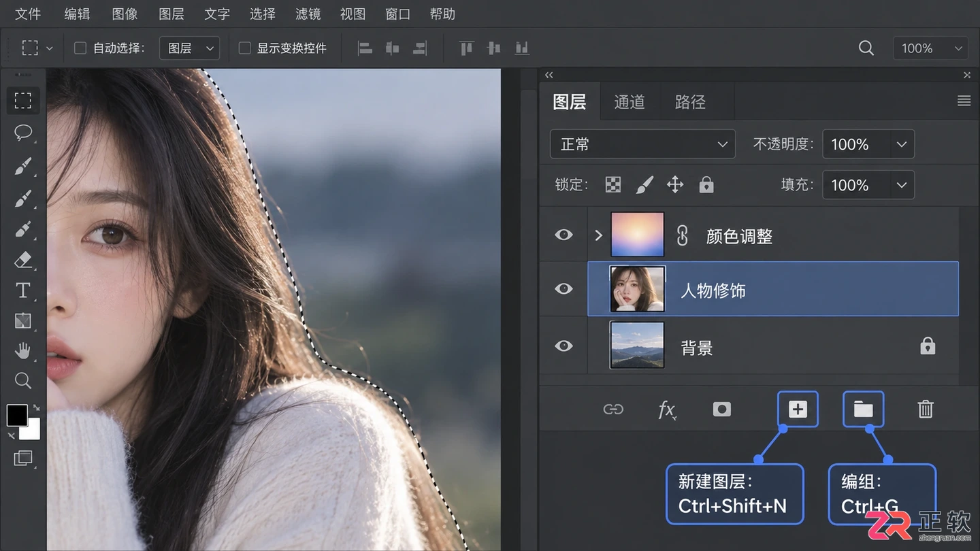The image size is (980, 551).
Task: Add a layer style with fx icon
Action: point(667,410)
